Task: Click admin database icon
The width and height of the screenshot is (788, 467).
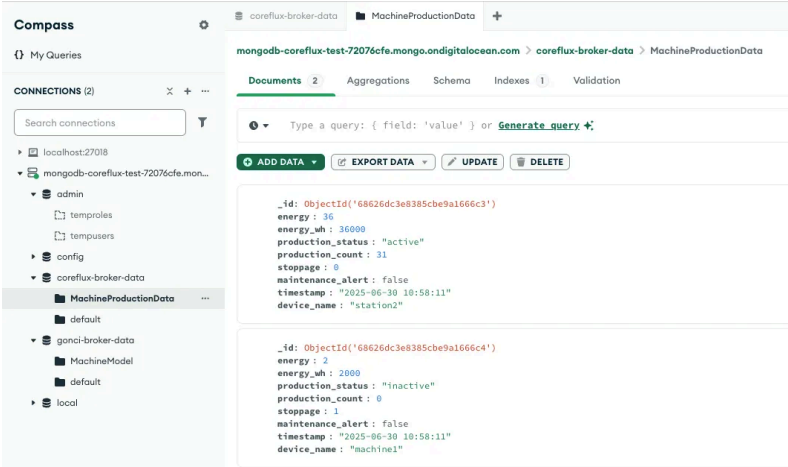Action: tap(47, 194)
